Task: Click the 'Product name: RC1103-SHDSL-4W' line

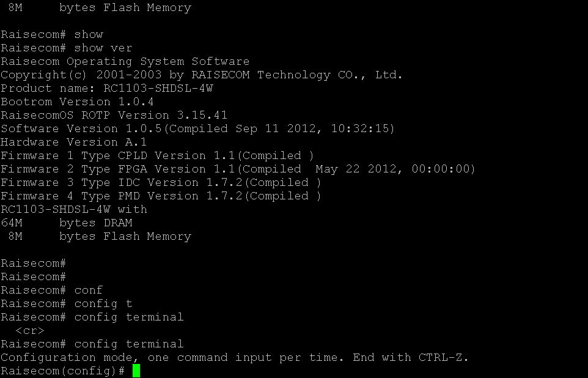Action: [107, 88]
